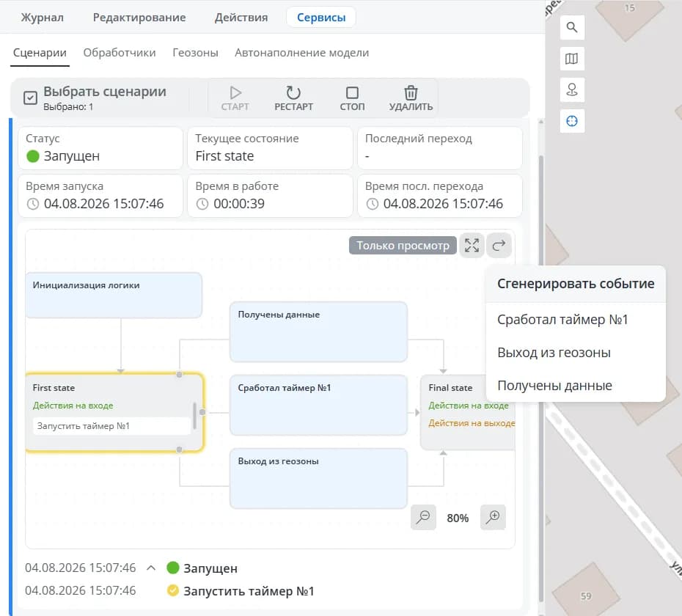Click the Последний переход field
Image resolution: width=682 pixels, height=616 pixels.
[440, 148]
